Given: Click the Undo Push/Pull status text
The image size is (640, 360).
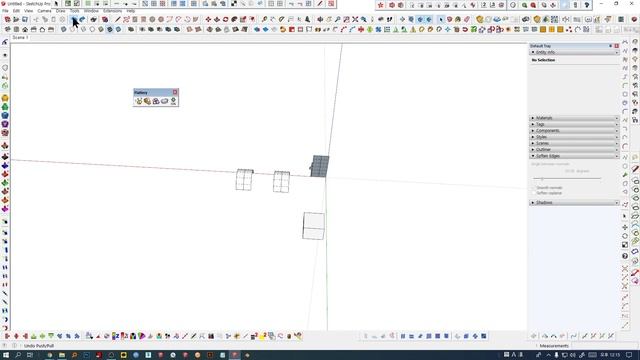Looking at the screenshot, I should (x=39, y=346).
